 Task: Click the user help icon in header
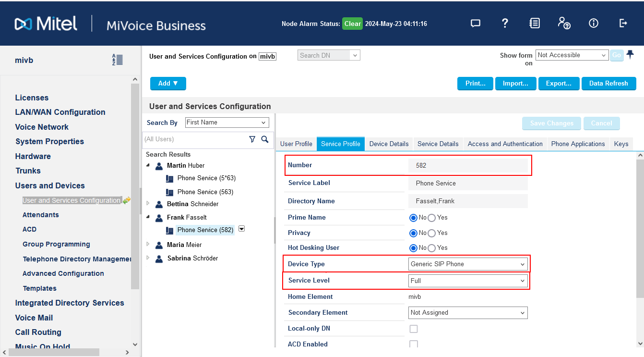point(564,24)
